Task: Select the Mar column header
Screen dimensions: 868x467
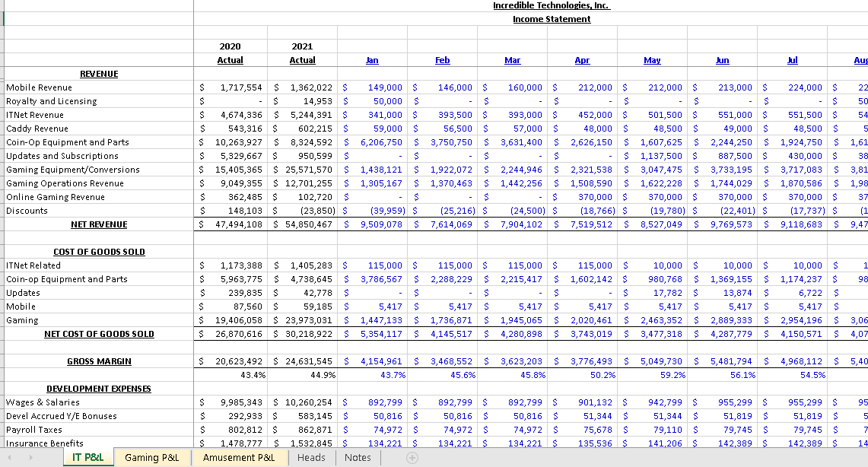Action: click(x=512, y=60)
